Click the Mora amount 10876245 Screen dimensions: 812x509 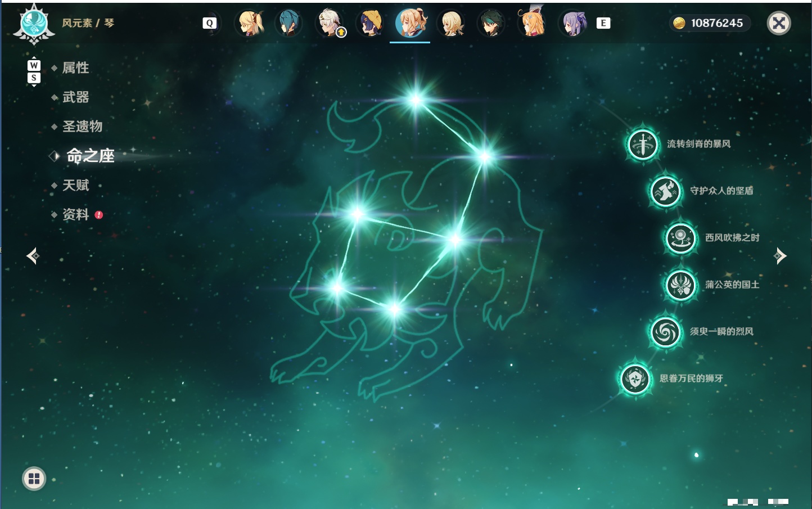tap(717, 23)
